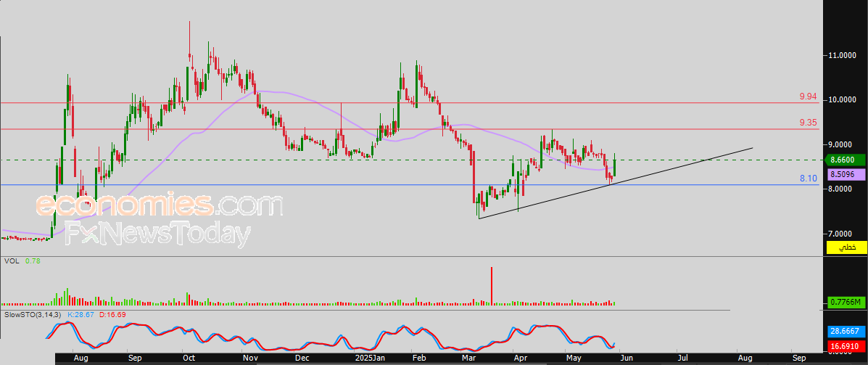
Task: Click the blue 28.6667 stochastic tag
Action: (846, 332)
